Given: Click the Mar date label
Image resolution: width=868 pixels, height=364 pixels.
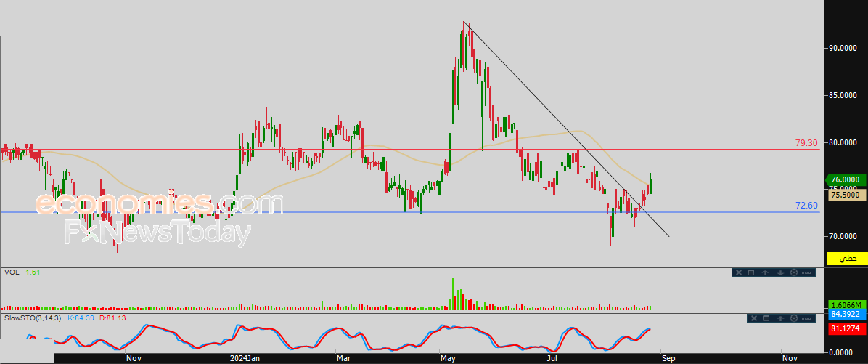Looking at the screenshot, I should [344, 358].
